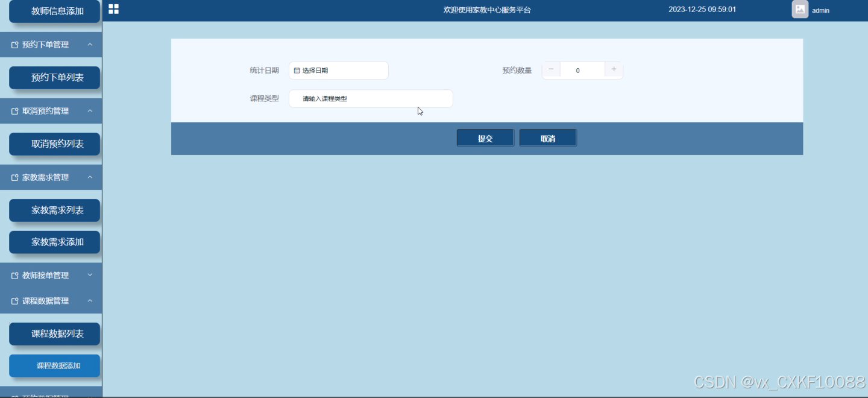
Task: Click icon beside 预约下单管理
Action: pyautogui.click(x=15, y=45)
